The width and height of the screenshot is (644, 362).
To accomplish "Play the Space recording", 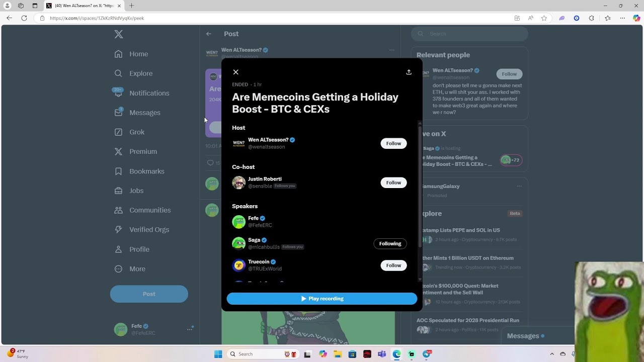I will point(322,299).
